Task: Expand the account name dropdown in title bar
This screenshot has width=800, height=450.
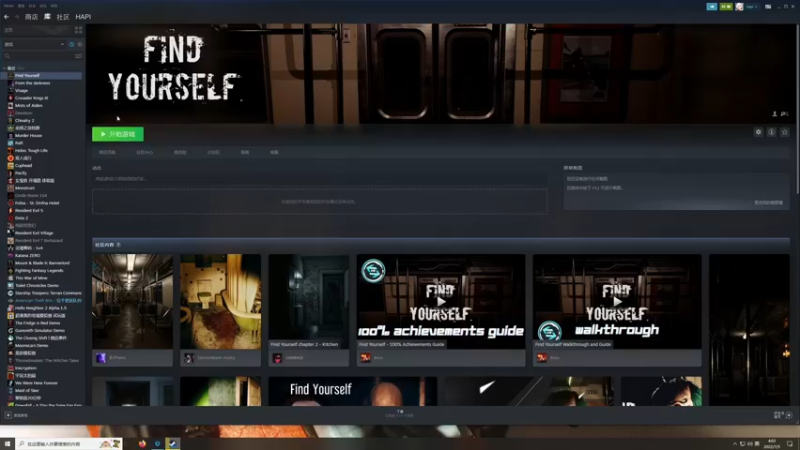Action: 752,7
